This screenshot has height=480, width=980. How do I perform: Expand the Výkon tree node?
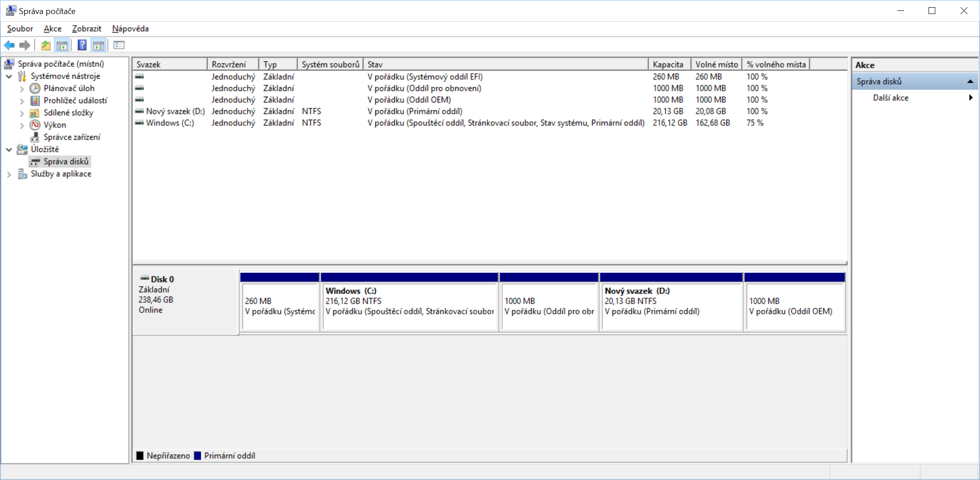[x=22, y=125]
